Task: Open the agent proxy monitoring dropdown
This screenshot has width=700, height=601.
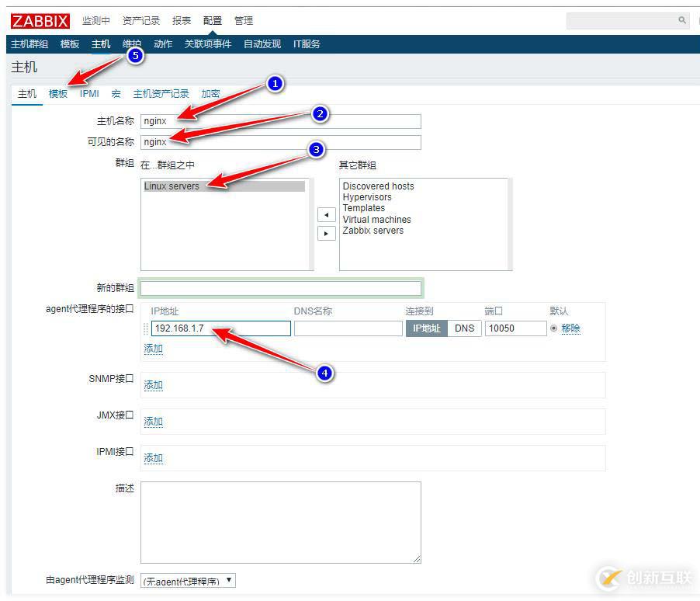Action: 188,581
